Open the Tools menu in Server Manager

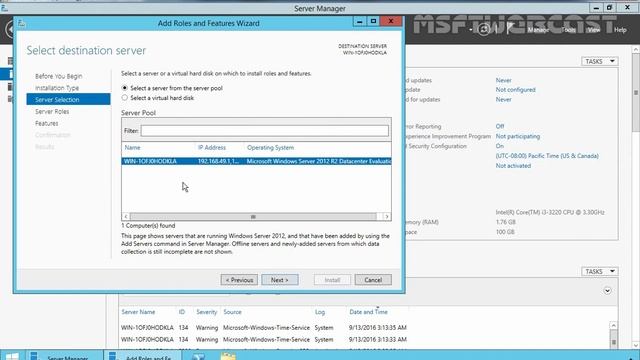tap(568, 30)
